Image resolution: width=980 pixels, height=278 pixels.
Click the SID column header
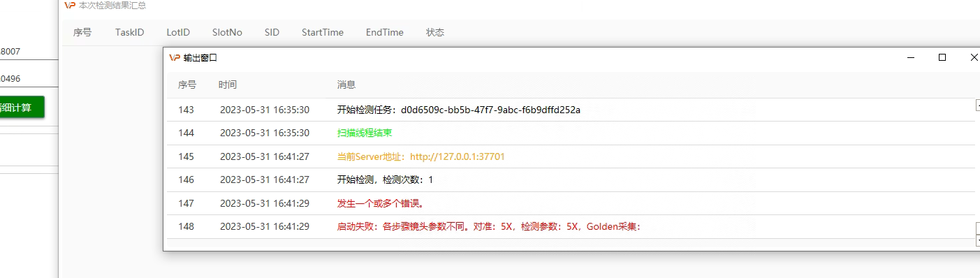(x=272, y=32)
